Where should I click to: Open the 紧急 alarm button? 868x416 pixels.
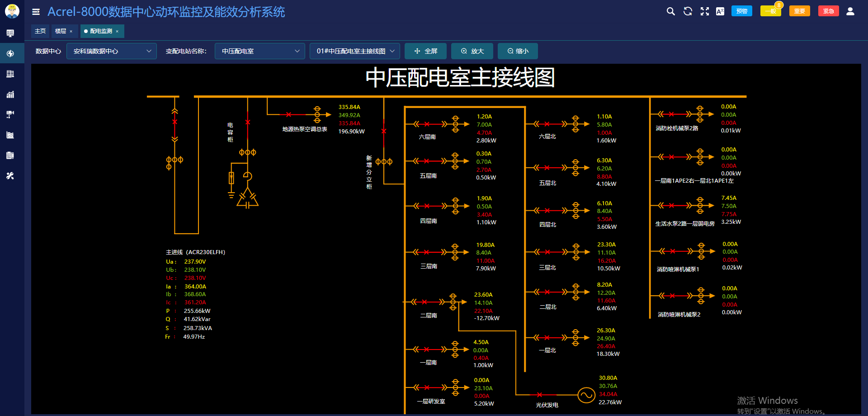click(829, 11)
